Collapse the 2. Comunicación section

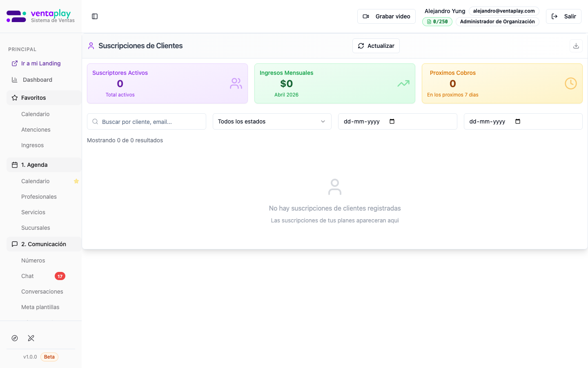pyautogui.click(x=44, y=244)
